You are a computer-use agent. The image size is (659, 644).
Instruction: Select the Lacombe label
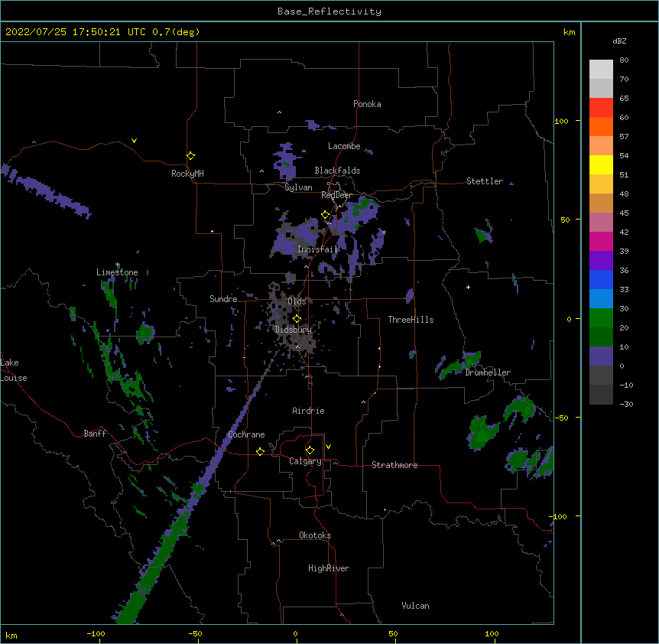point(344,146)
